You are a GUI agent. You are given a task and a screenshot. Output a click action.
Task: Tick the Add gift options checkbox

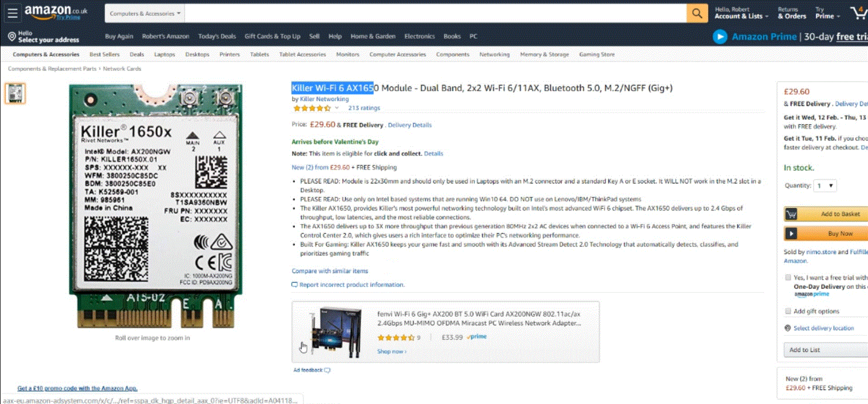click(788, 311)
